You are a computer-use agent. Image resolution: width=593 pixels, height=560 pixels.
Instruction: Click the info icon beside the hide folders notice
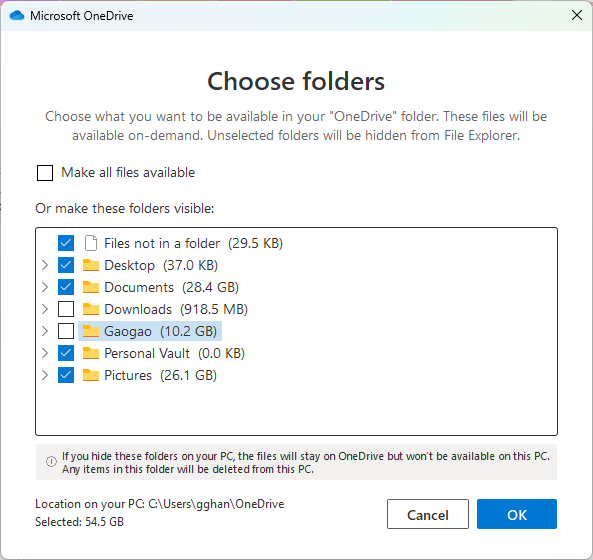point(51,462)
